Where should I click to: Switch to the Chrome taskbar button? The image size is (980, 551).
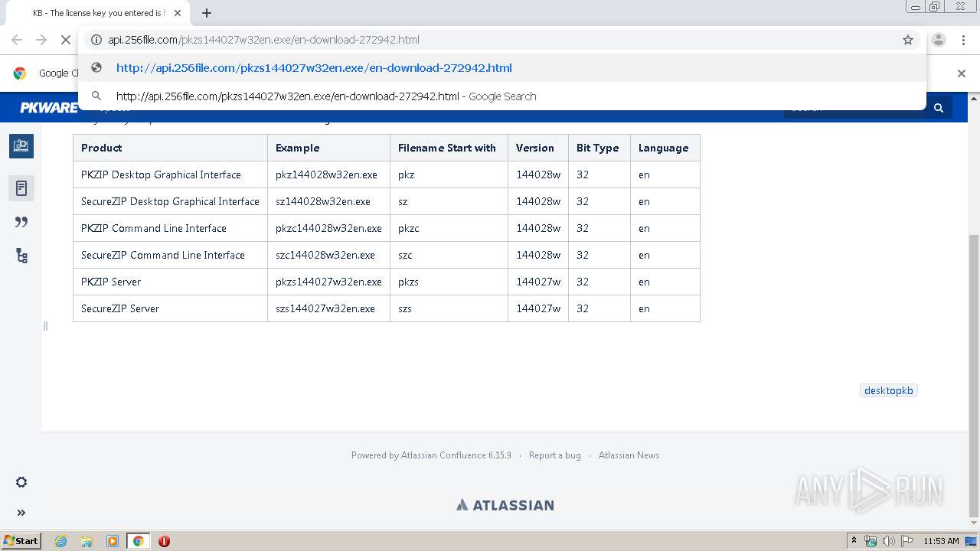pos(138,541)
